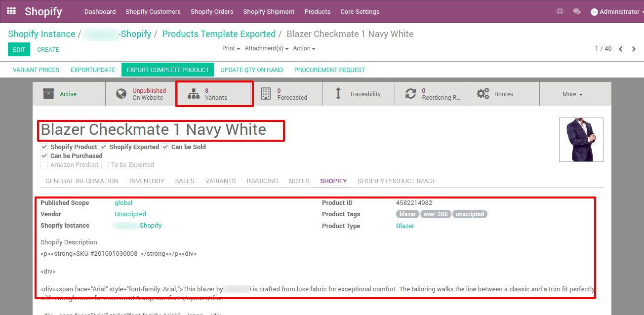Click the Create button

click(x=48, y=49)
